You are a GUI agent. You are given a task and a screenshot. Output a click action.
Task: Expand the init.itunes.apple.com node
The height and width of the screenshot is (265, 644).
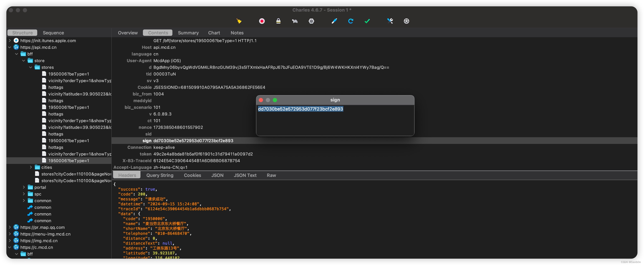pos(10,40)
